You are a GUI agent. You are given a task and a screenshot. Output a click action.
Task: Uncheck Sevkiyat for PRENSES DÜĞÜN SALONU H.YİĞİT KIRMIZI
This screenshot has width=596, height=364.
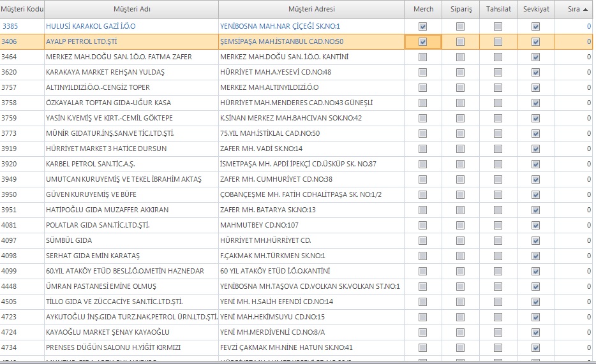click(535, 347)
